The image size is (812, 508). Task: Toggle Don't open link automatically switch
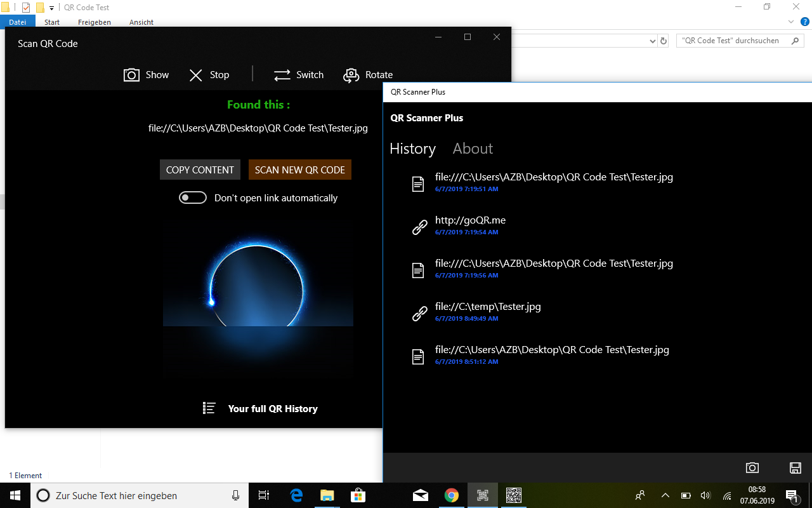point(193,197)
